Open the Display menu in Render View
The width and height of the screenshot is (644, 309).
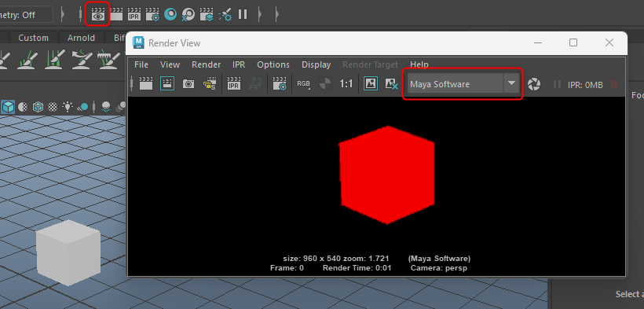pos(317,64)
